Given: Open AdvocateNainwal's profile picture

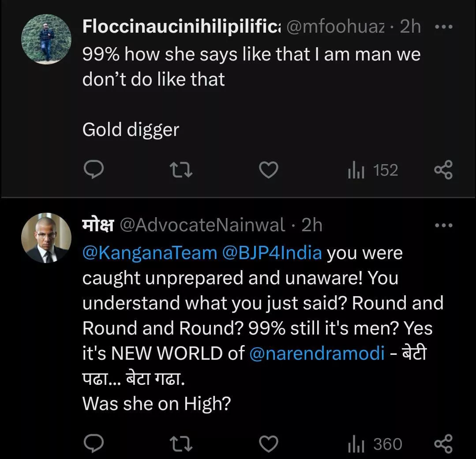Looking at the screenshot, I should pyautogui.click(x=46, y=239).
